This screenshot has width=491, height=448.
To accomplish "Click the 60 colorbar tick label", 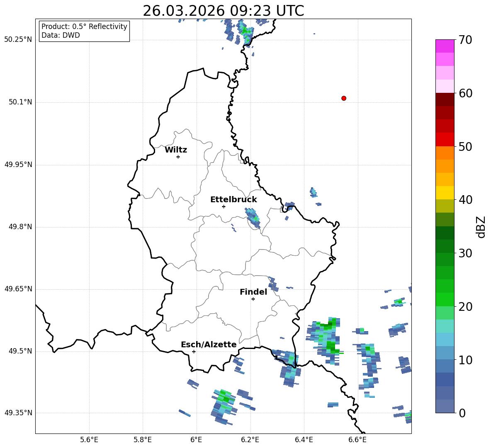I will (465, 93).
